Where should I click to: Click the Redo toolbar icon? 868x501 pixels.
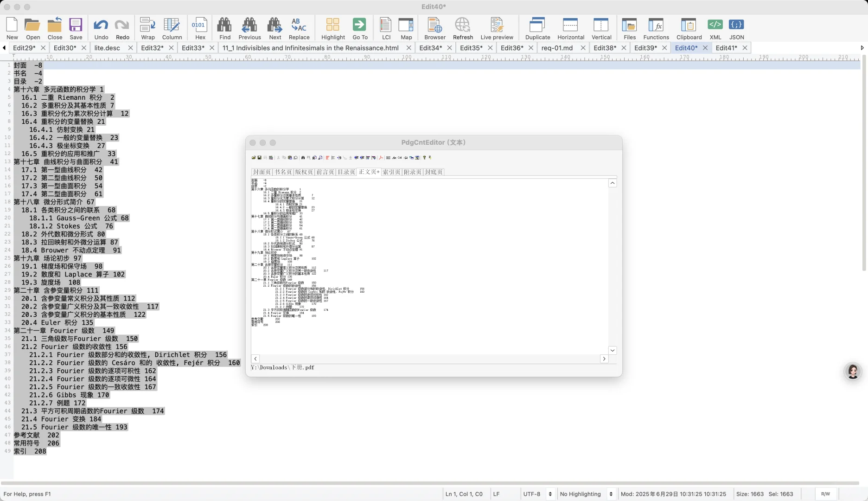(x=122, y=28)
